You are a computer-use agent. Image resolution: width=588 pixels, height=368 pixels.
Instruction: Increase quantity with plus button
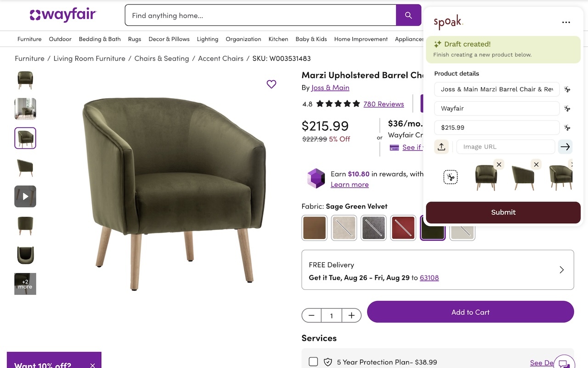click(x=351, y=315)
